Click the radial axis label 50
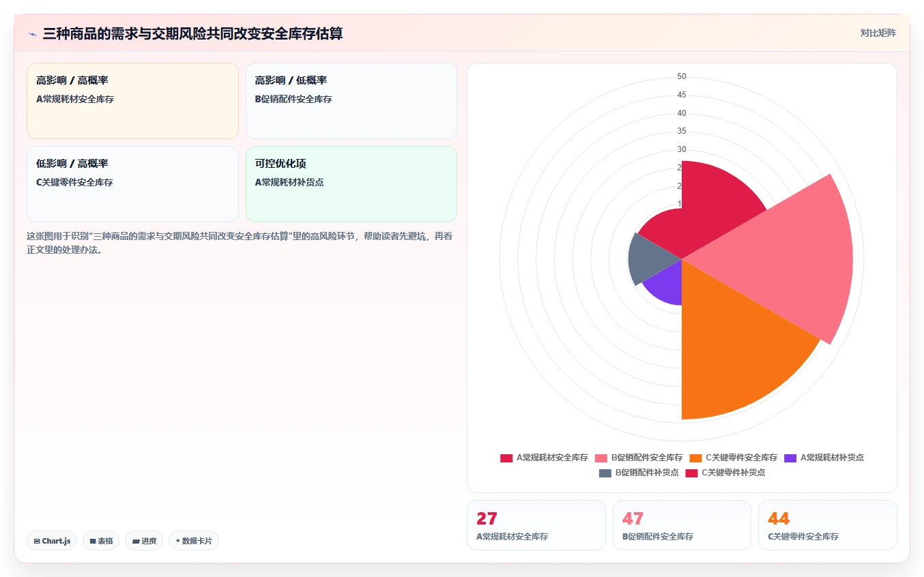Screen dimensions: 924x577 682,76
